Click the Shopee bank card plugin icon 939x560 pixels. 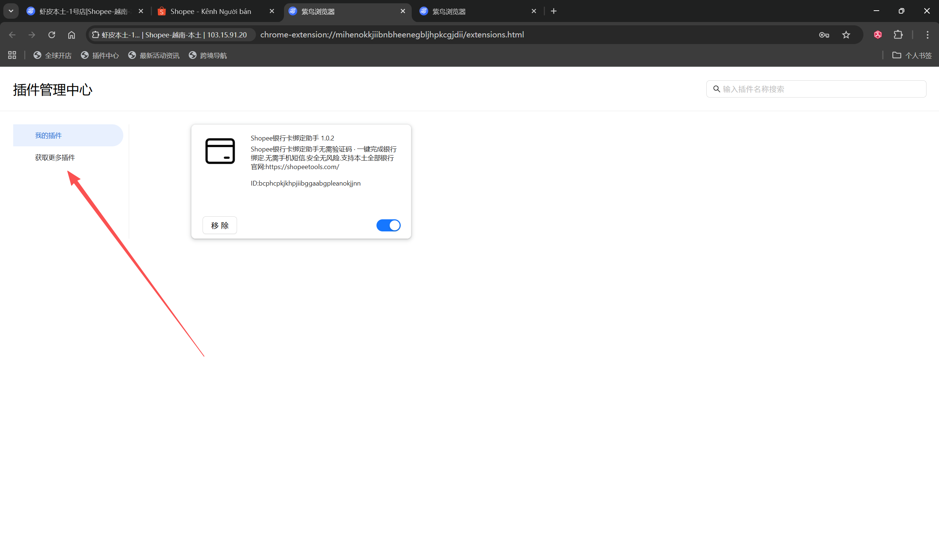(x=220, y=151)
